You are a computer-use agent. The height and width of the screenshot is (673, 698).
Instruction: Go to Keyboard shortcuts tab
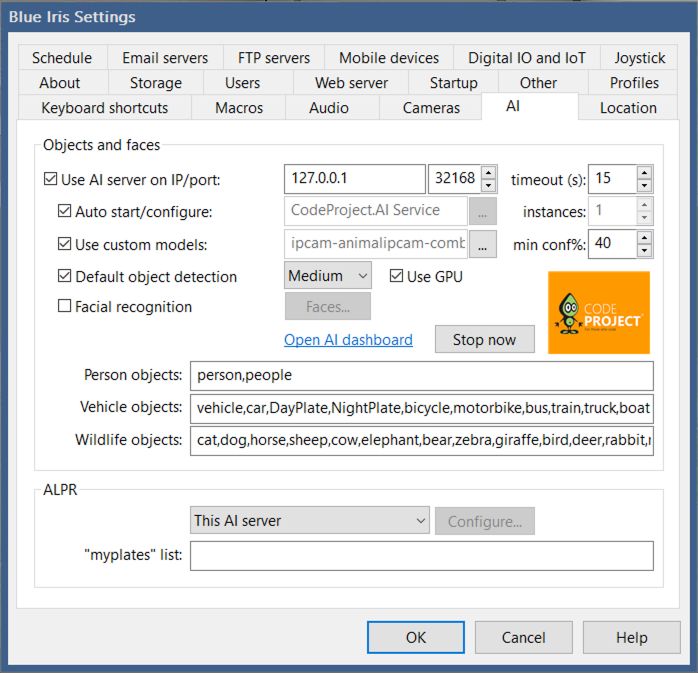(105, 108)
